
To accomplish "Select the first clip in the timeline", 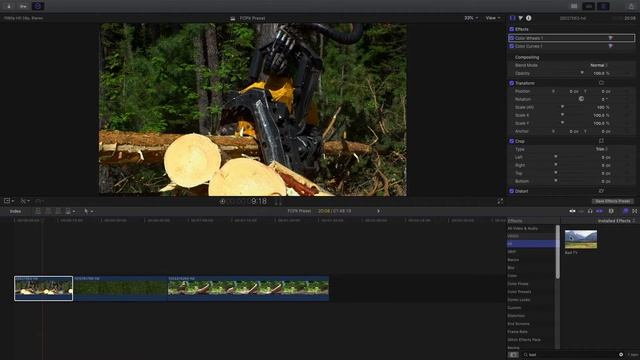I will tap(44, 288).
